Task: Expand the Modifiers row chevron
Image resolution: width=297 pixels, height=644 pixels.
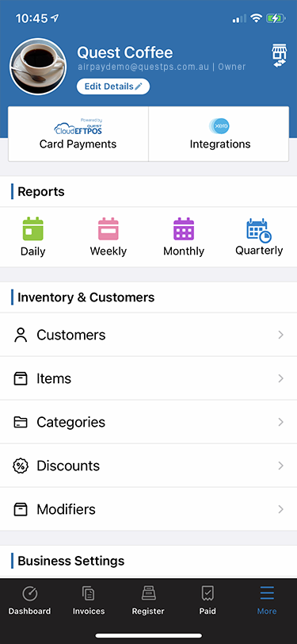Action: click(281, 509)
